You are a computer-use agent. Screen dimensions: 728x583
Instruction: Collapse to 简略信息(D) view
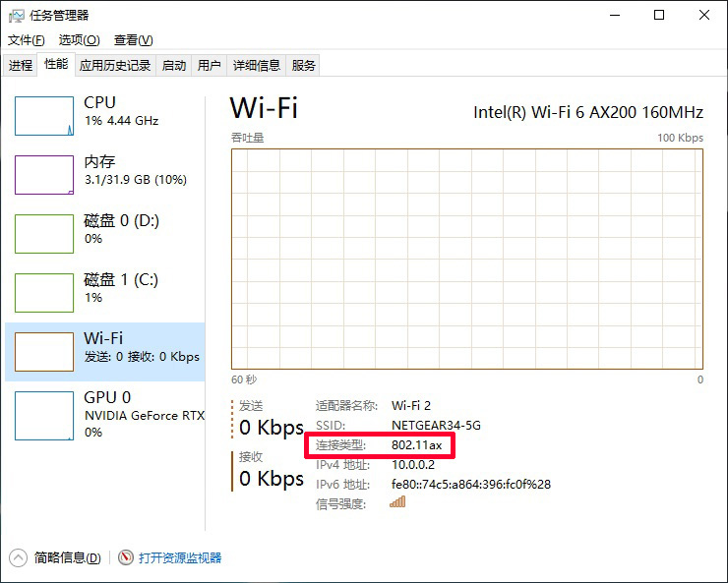[x=67, y=557]
